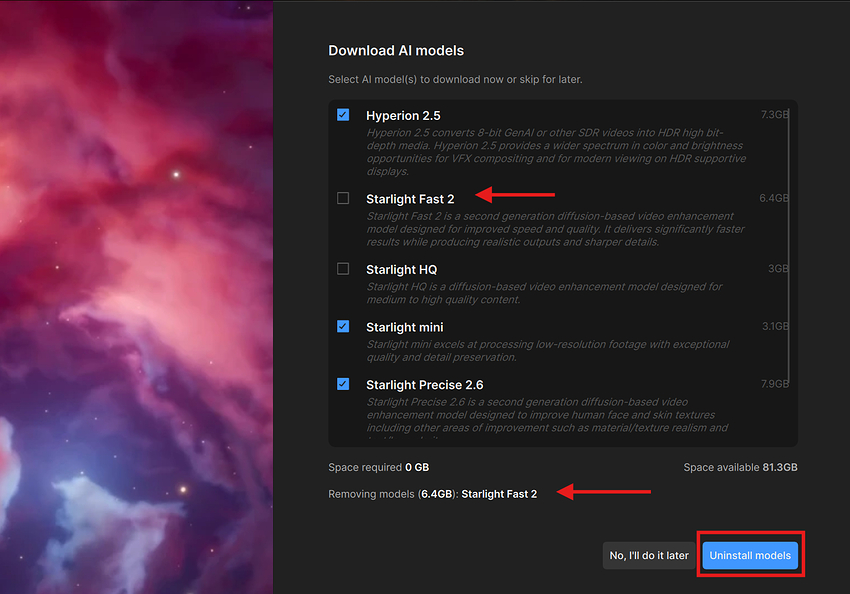Click the Space available 81.3GB text
Image resolution: width=850 pixels, height=594 pixels.
[x=740, y=467]
